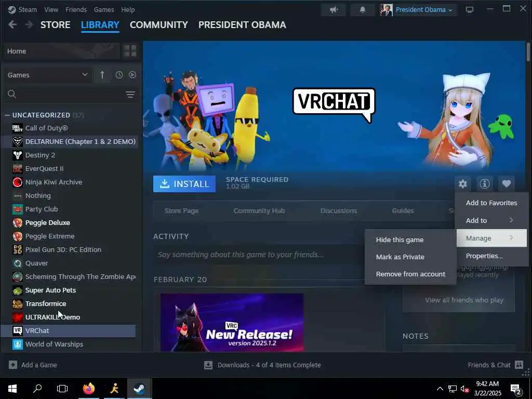The image size is (532, 399).
Task: Click the main page vertical scrollbar
Action: point(528,52)
